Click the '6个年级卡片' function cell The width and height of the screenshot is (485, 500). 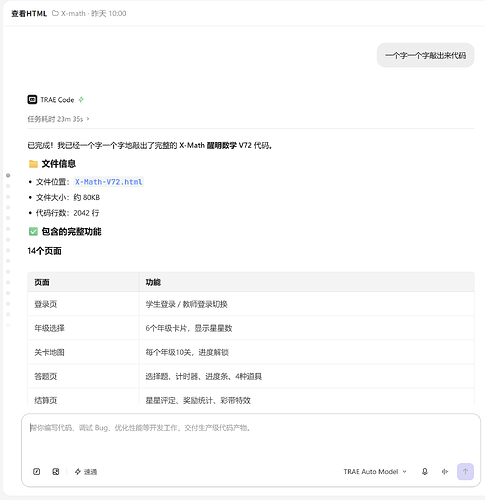pyautogui.click(x=307, y=328)
